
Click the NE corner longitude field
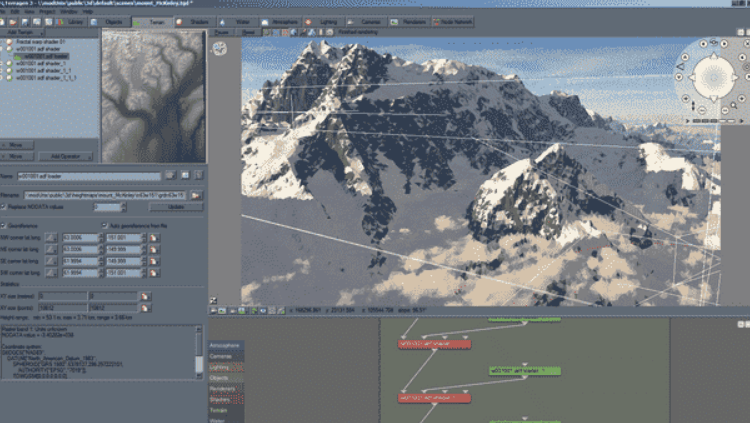(x=123, y=249)
